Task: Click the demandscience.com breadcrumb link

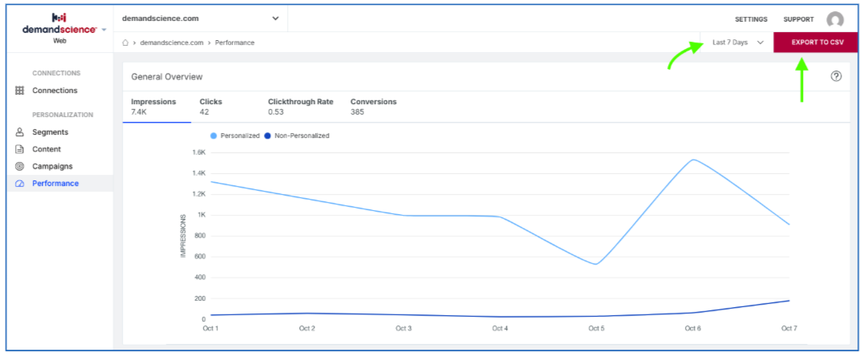Action: pyautogui.click(x=172, y=42)
